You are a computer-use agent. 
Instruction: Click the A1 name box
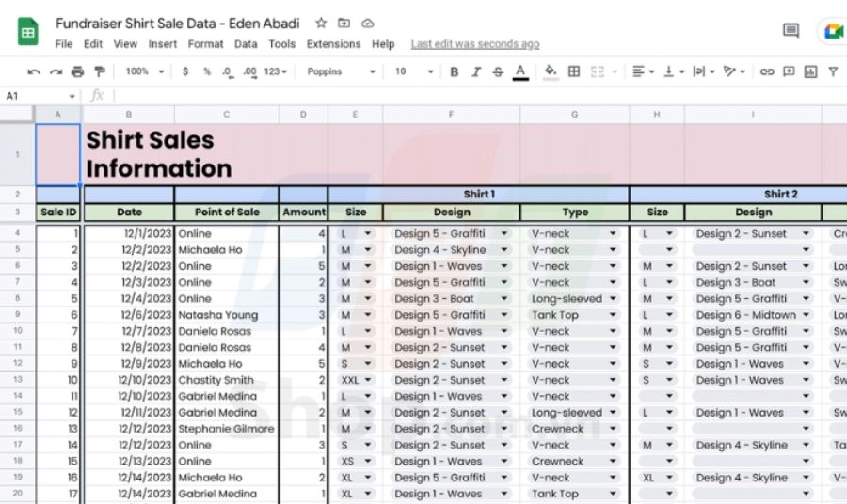pos(40,96)
